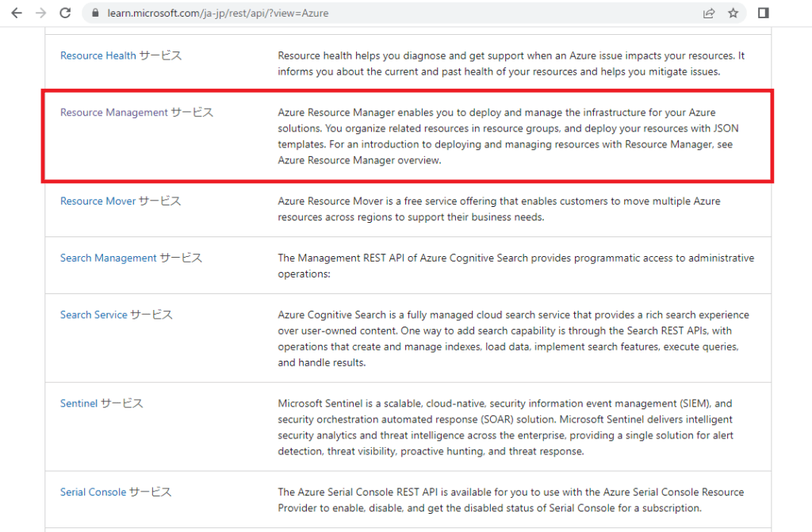Image resolution: width=812 pixels, height=532 pixels.
Task: Bookmark this page using the star icon
Action: 733,13
